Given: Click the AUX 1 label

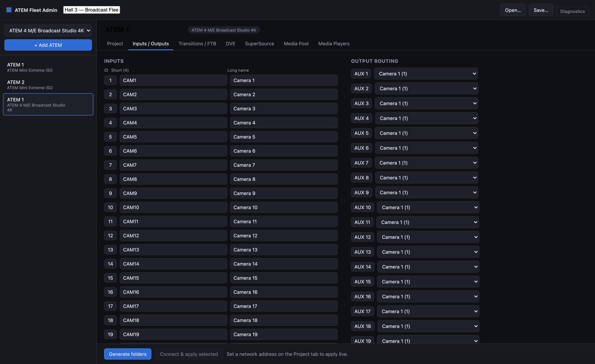Looking at the screenshot, I should click(x=361, y=74).
